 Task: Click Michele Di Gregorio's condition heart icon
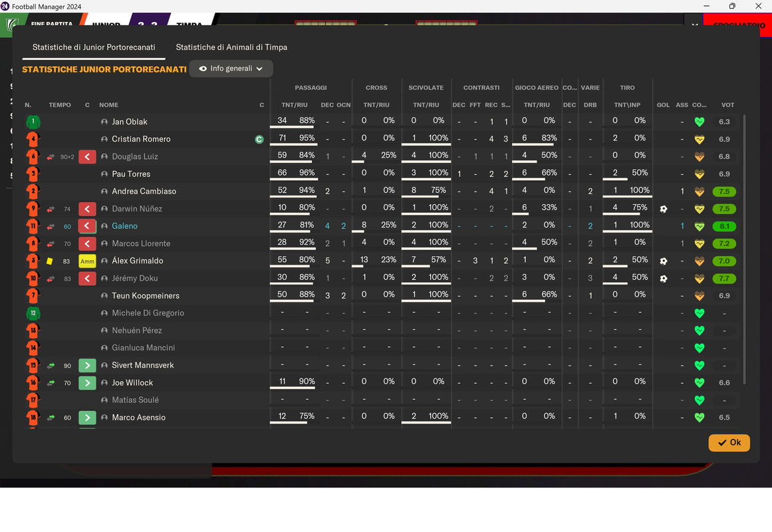pos(699,313)
